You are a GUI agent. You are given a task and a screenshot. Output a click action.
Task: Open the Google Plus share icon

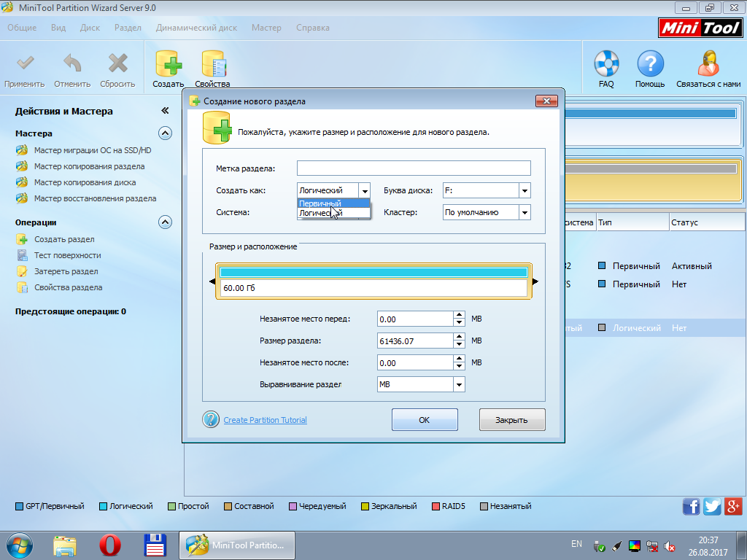pyautogui.click(x=733, y=506)
